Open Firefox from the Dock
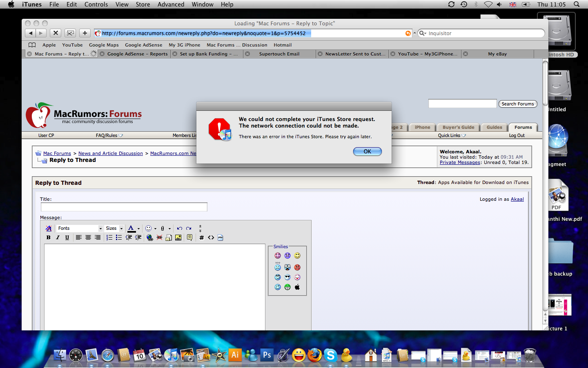Screen dimensions: 588x368 pyautogui.click(x=314, y=355)
